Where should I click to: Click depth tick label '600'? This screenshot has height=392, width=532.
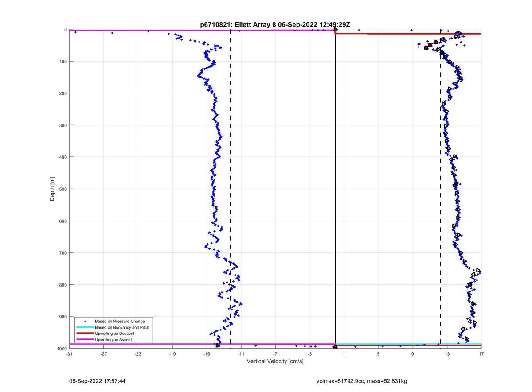(63, 221)
